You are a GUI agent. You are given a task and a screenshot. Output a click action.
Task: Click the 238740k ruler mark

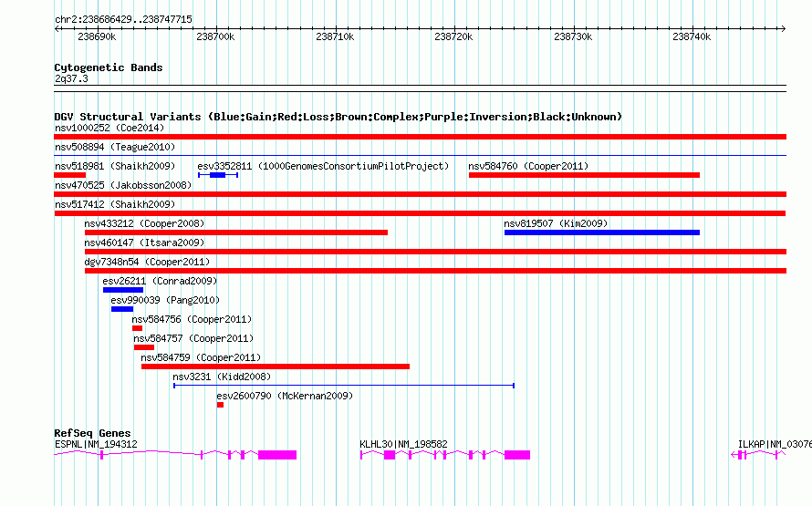(x=692, y=36)
